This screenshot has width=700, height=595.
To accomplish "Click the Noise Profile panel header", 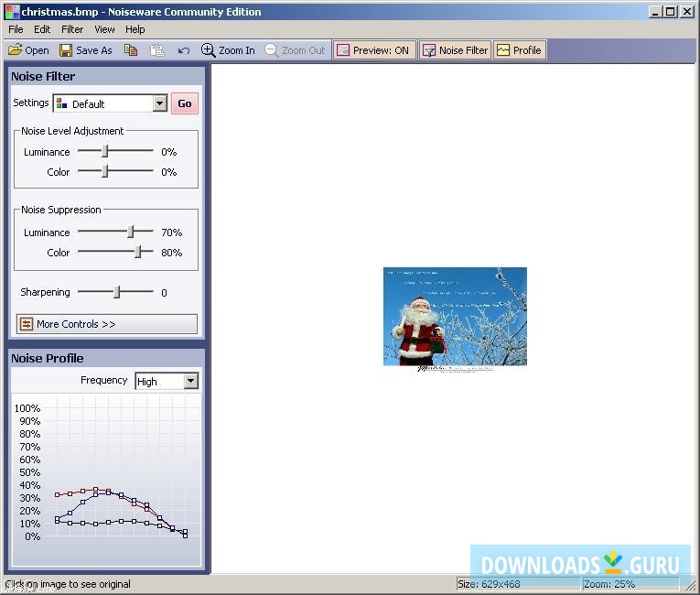I will point(107,358).
